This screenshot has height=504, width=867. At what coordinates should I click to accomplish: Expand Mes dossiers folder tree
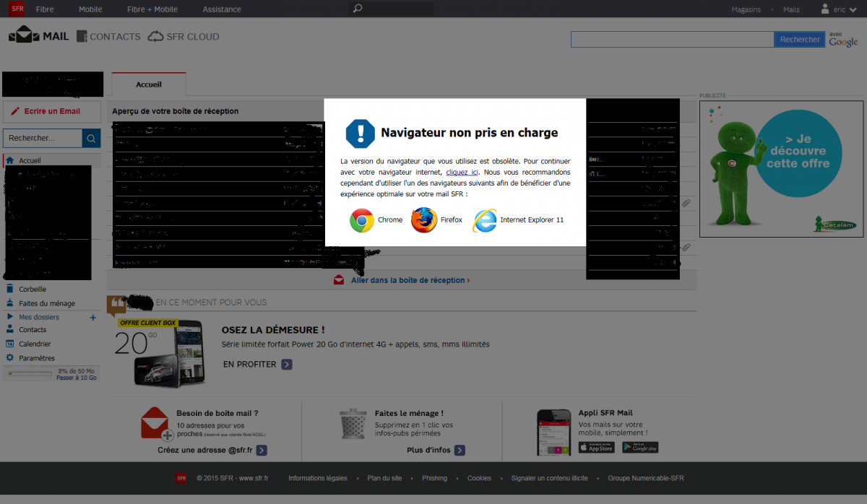(10, 316)
